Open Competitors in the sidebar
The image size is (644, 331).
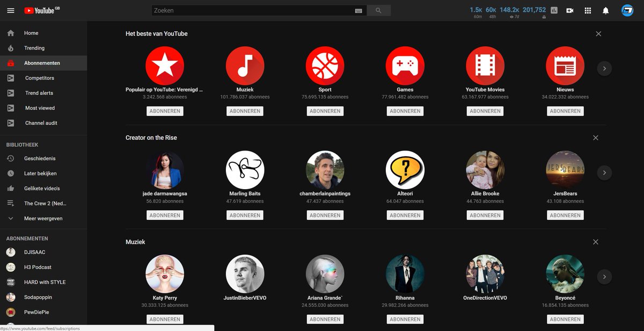(x=43, y=78)
